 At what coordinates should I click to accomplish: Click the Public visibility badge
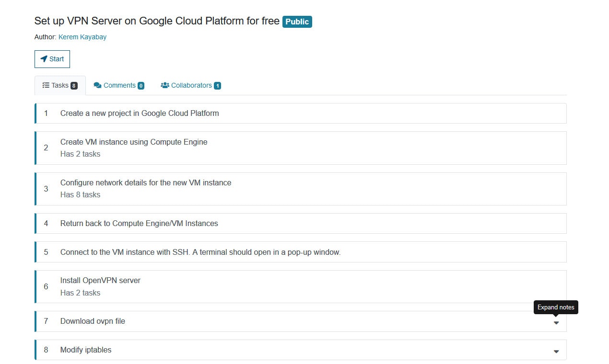[x=297, y=22]
